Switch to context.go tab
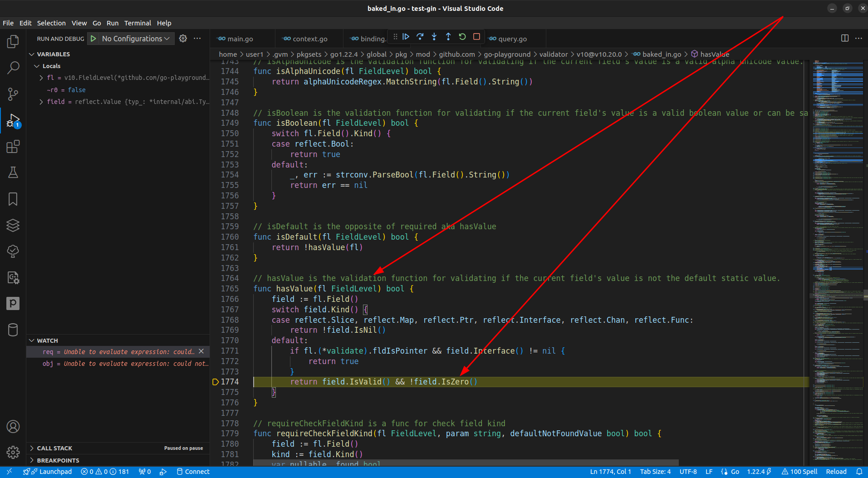 pyautogui.click(x=310, y=39)
